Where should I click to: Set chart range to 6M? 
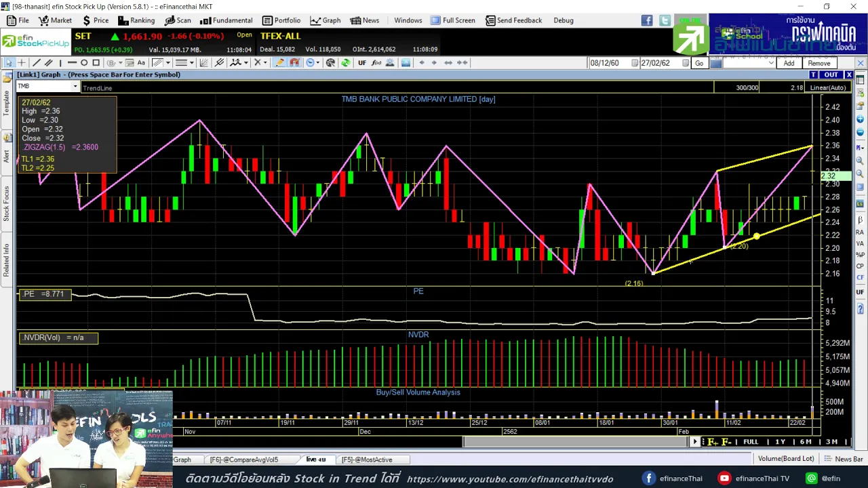[x=806, y=442]
